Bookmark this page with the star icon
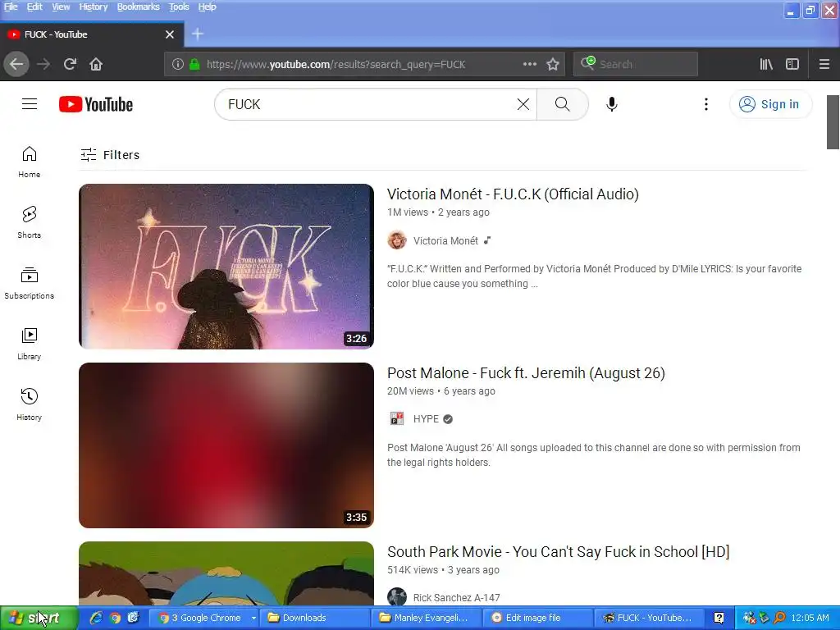The image size is (840, 630). (x=553, y=64)
